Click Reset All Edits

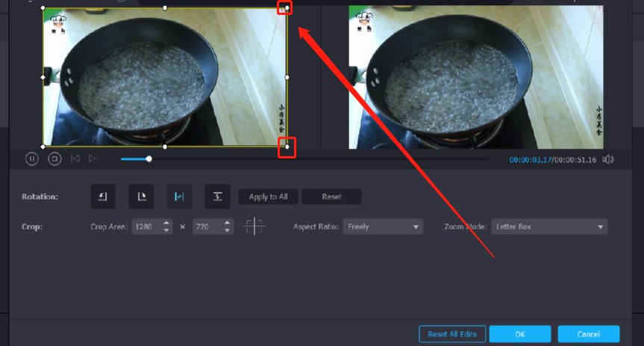coord(452,333)
